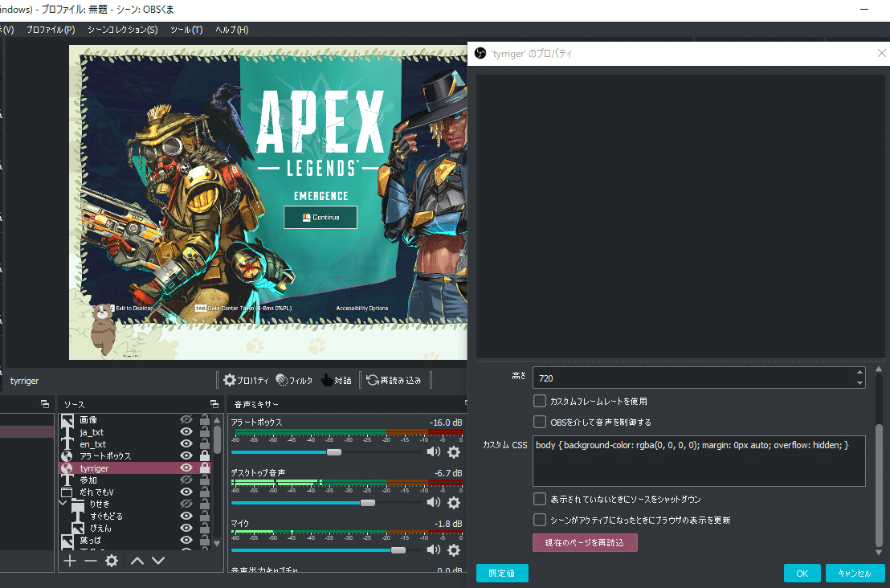The height and width of the screenshot is (588, 890).
Task: Toggle lock on 画像 source
Action: (x=204, y=419)
